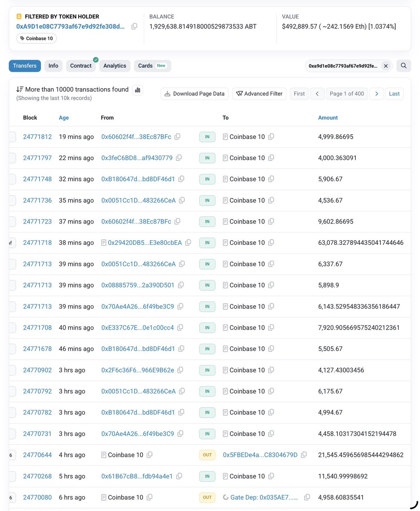This screenshot has width=420, height=511.
Task: Open address 0xE337C67E...0e1c00cc4
Action: (x=137, y=327)
